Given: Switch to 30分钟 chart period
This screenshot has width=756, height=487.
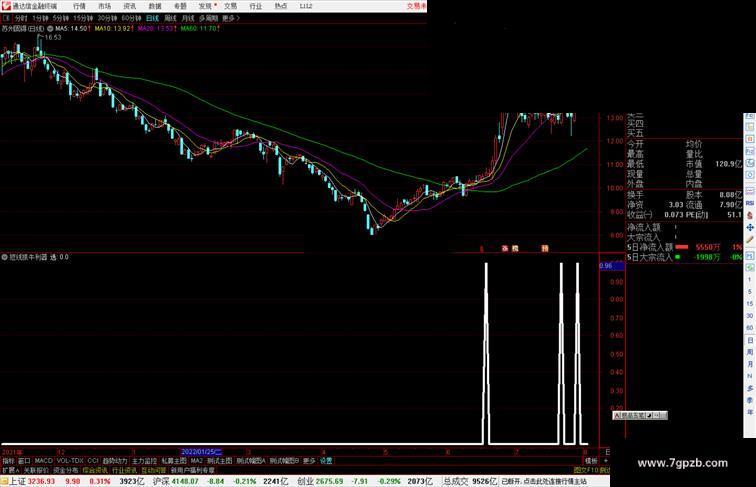Looking at the screenshot, I should pos(107,18).
